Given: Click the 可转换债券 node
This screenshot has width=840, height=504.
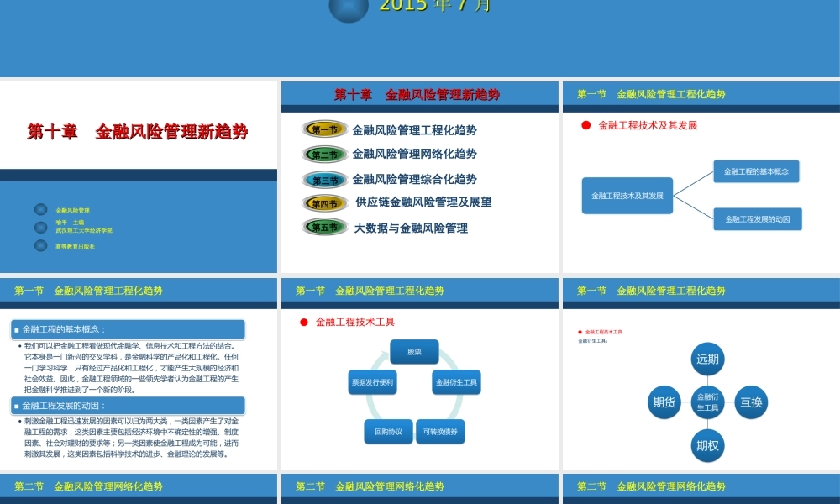Looking at the screenshot, I should pos(441,431).
